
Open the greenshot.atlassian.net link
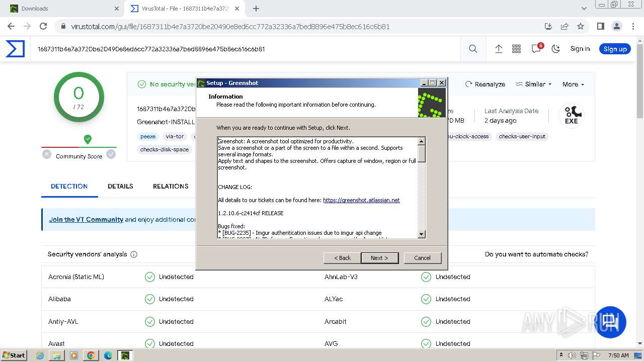361,200
